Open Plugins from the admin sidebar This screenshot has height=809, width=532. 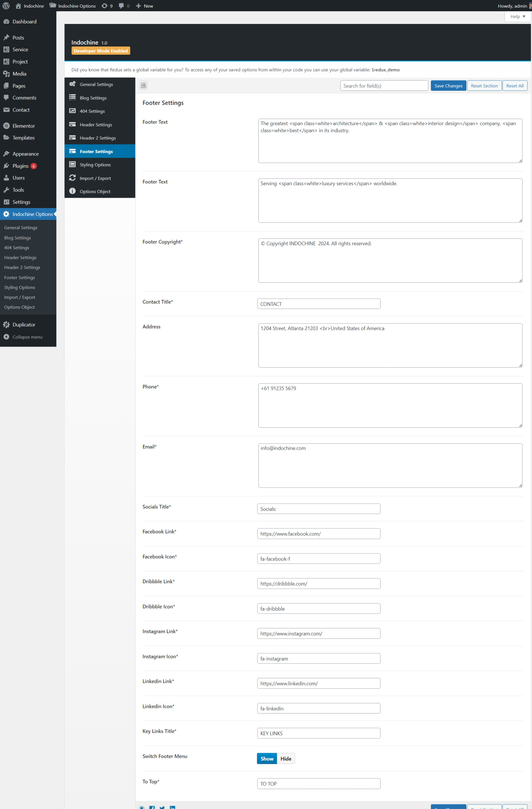coord(20,166)
